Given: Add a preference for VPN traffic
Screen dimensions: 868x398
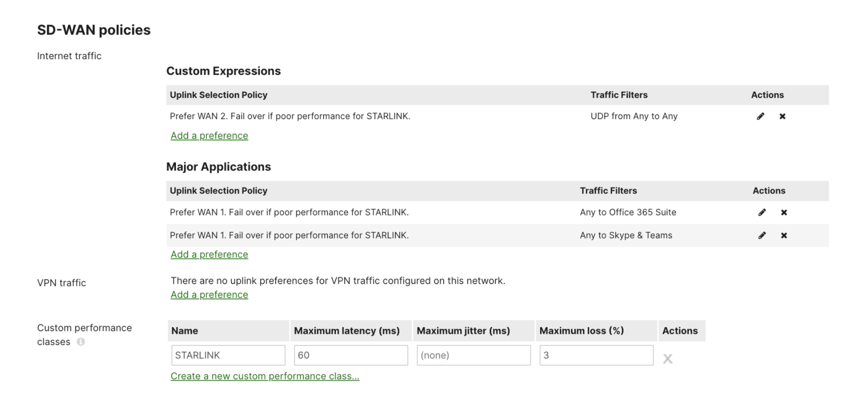Looking at the screenshot, I should point(209,294).
